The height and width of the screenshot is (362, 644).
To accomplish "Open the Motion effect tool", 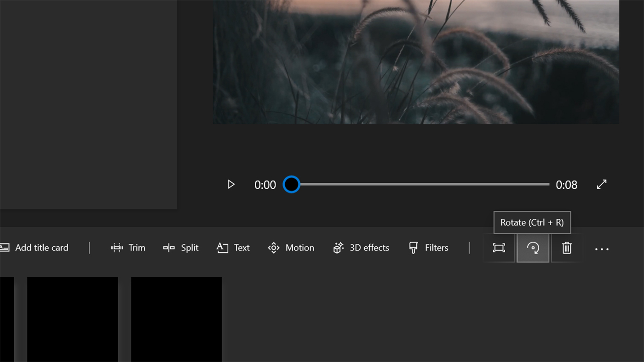I will 291,248.
